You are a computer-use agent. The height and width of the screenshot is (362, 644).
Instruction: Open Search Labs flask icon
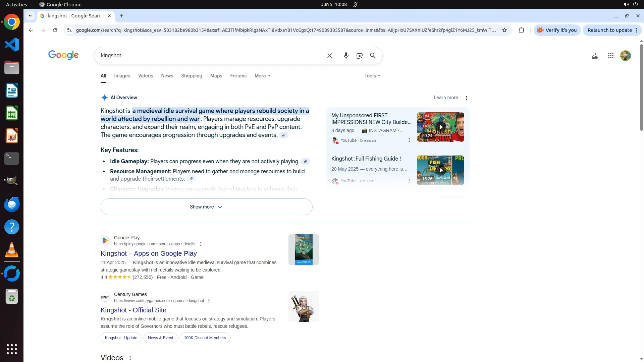[x=594, y=56]
